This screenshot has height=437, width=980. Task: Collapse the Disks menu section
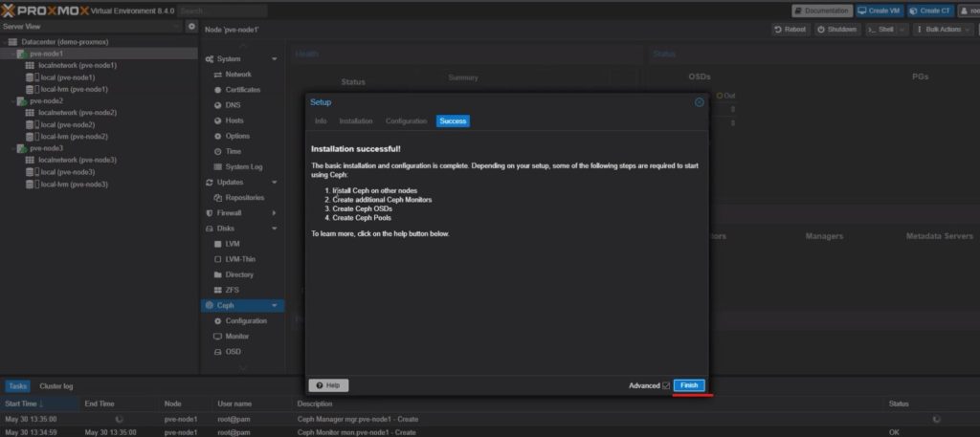pos(274,229)
